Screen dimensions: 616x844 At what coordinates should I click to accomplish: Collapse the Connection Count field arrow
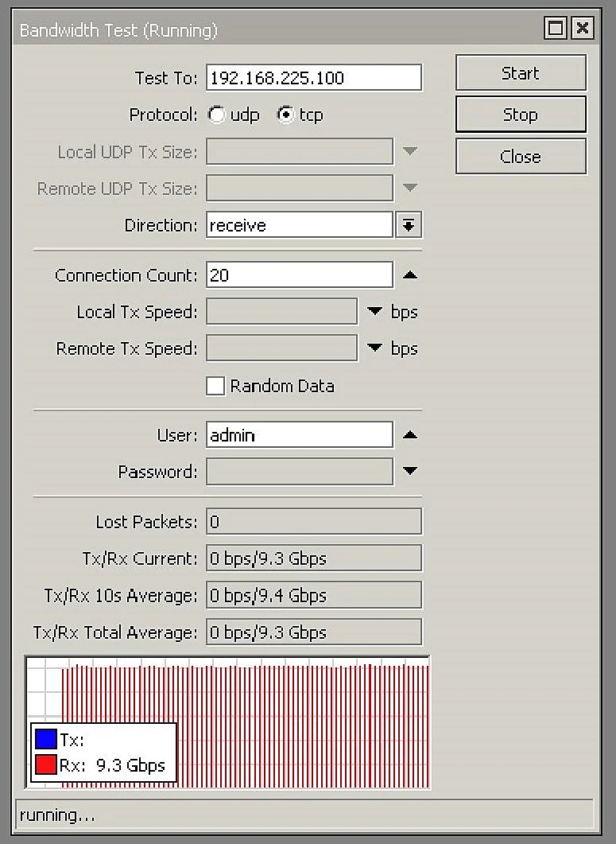coord(409,275)
